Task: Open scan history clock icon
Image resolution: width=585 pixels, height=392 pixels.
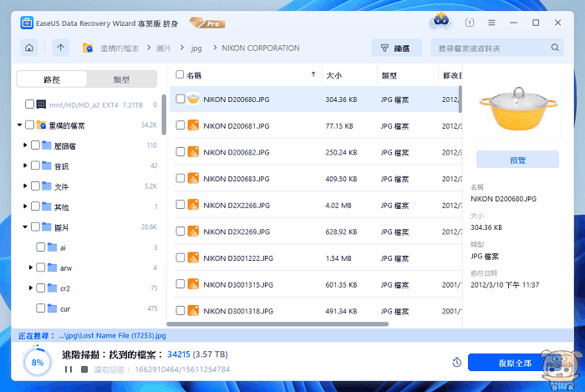Action: pos(456,362)
